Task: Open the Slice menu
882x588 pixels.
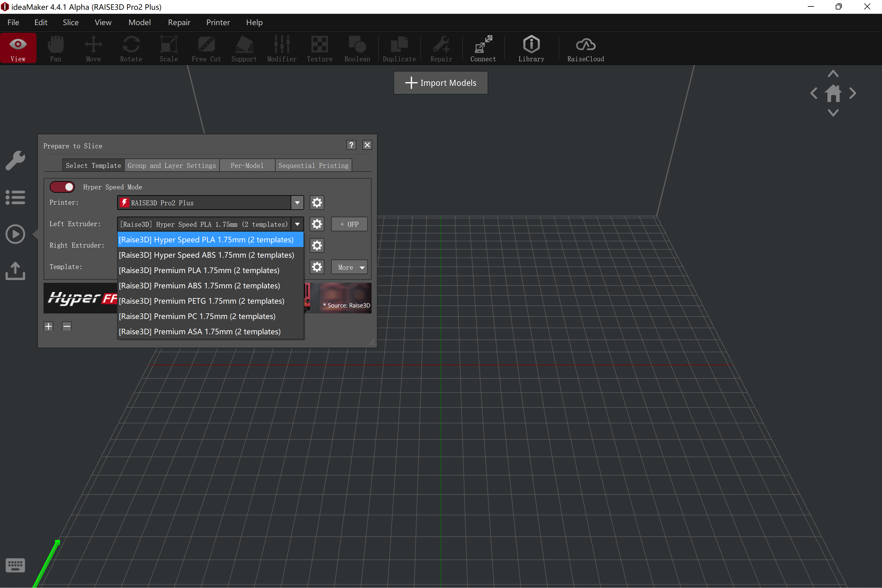Action: click(71, 22)
